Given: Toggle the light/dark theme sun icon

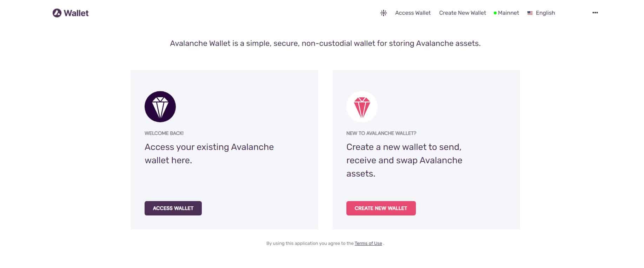Looking at the screenshot, I should [x=384, y=13].
